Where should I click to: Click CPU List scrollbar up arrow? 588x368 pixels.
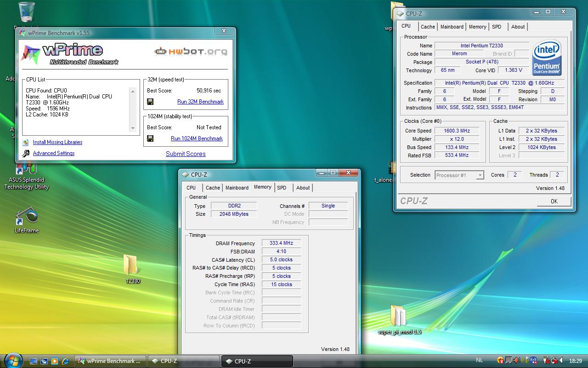pos(133,92)
